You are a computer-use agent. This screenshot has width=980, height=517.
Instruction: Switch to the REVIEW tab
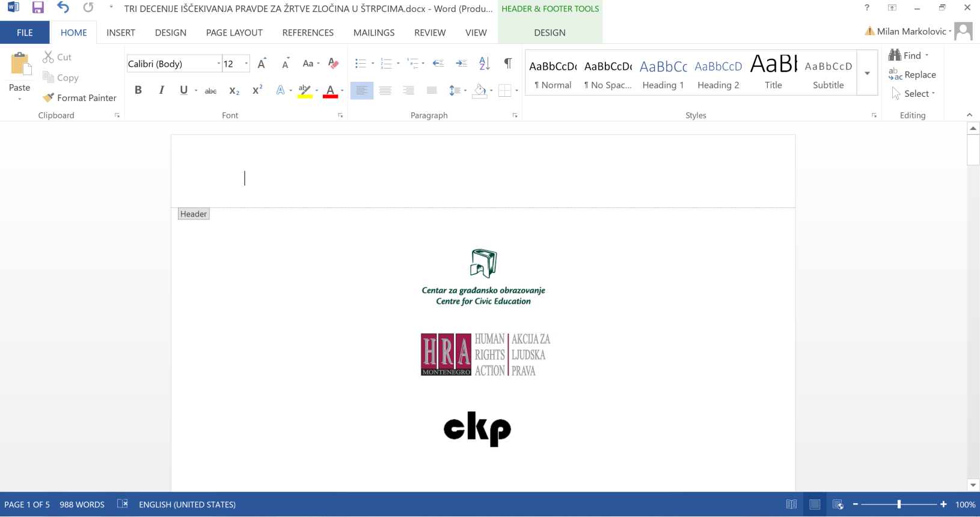430,32
